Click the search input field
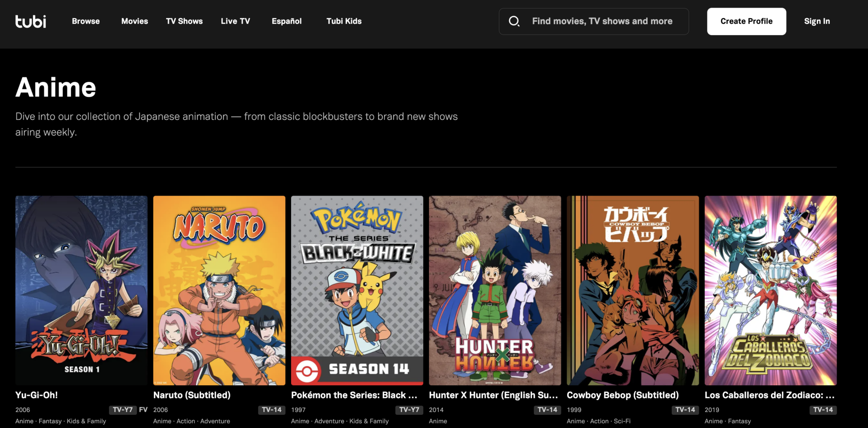The width and height of the screenshot is (868, 428). (x=602, y=21)
